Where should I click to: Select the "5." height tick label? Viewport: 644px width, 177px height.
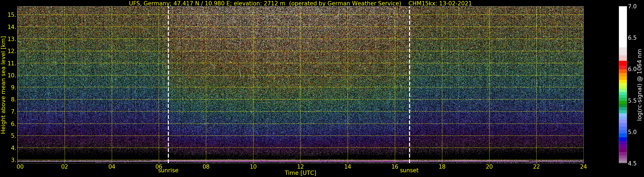coord(14,136)
